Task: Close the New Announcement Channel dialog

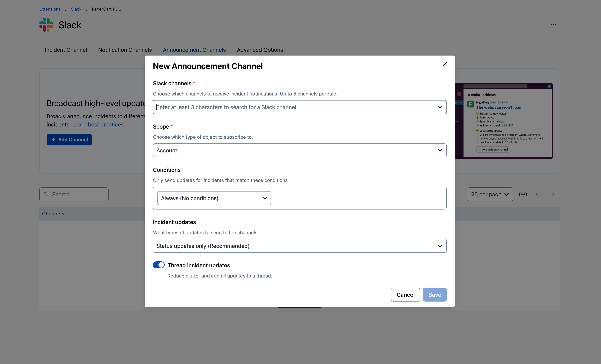Action: click(x=445, y=64)
